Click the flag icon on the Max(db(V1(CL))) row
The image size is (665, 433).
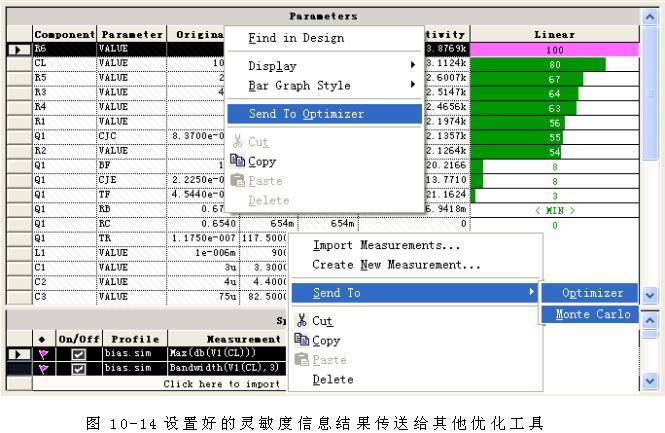tap(42, 354)
